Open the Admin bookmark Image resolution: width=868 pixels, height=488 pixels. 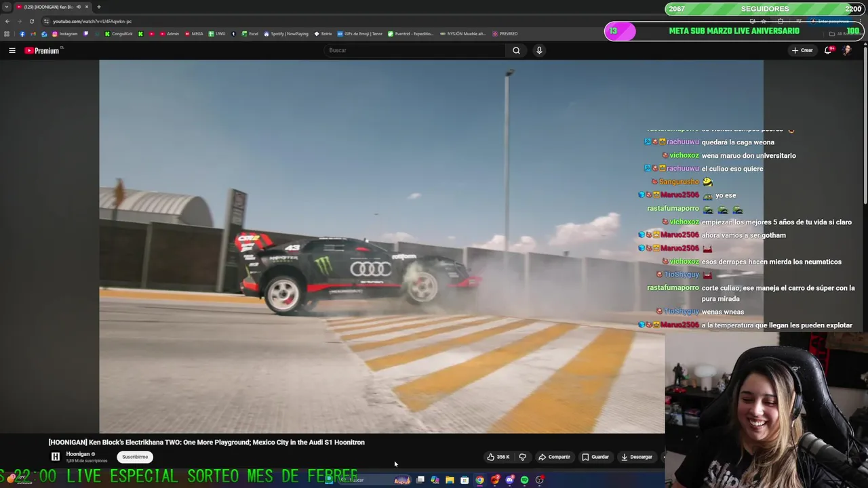[169, 34]
